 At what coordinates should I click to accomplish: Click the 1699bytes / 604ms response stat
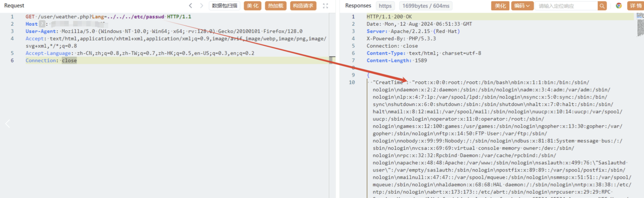[x=425, y=6]
